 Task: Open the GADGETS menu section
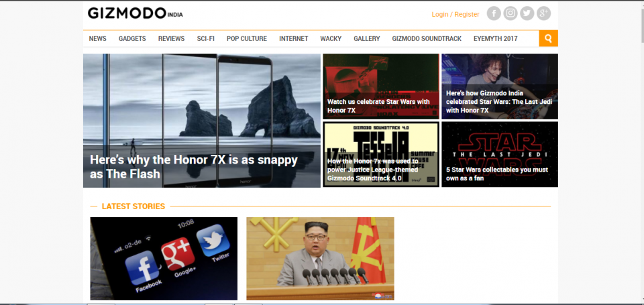point(132,39)
